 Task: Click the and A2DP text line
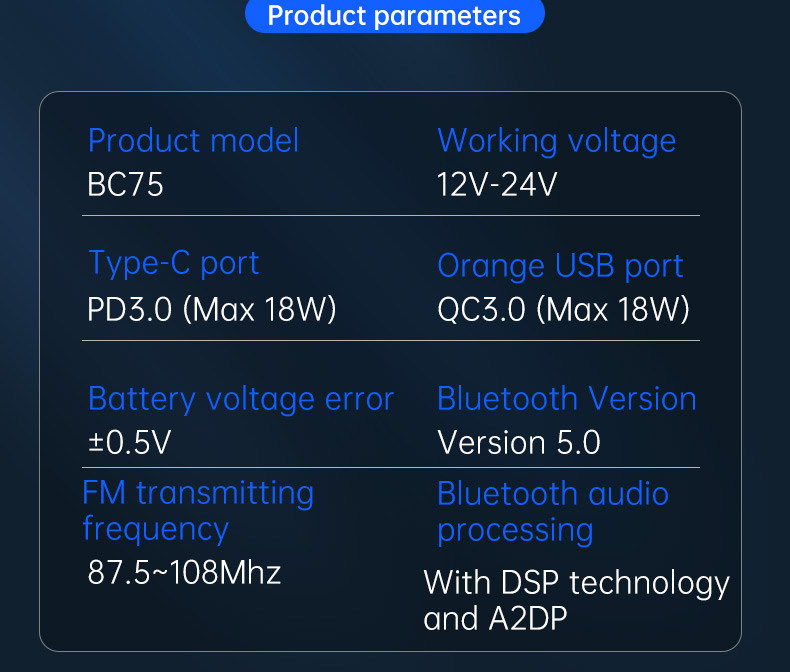(x=495, y=619)
